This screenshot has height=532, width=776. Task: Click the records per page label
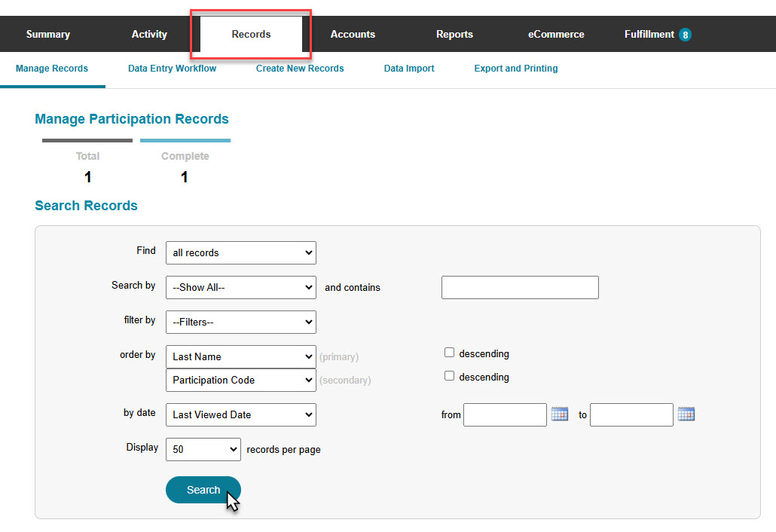[283, 449]
